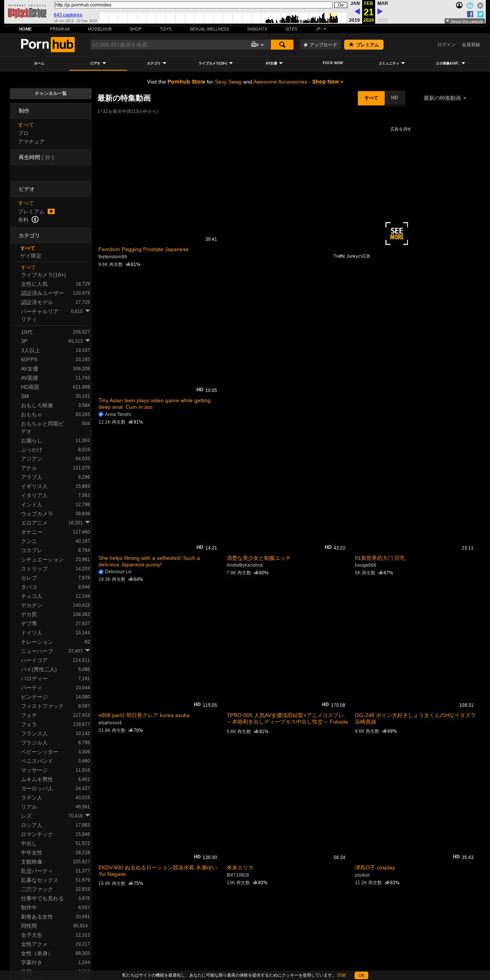Screen dimensions: 490x980
Task: Expand the バーチャルリアリティ category arrow
Action: tap(87, 311)
